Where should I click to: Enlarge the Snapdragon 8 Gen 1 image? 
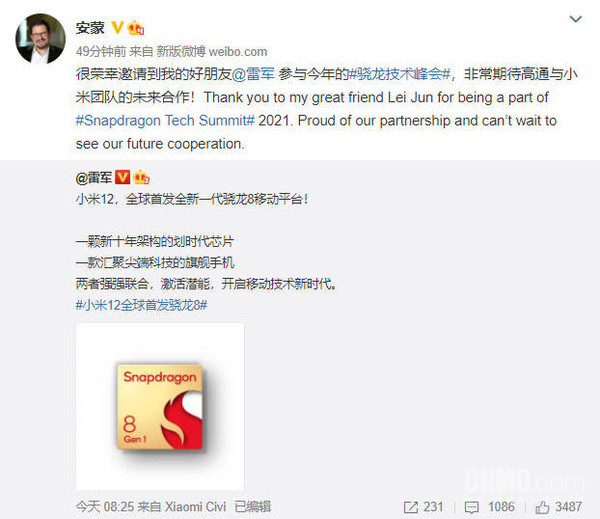160,406
